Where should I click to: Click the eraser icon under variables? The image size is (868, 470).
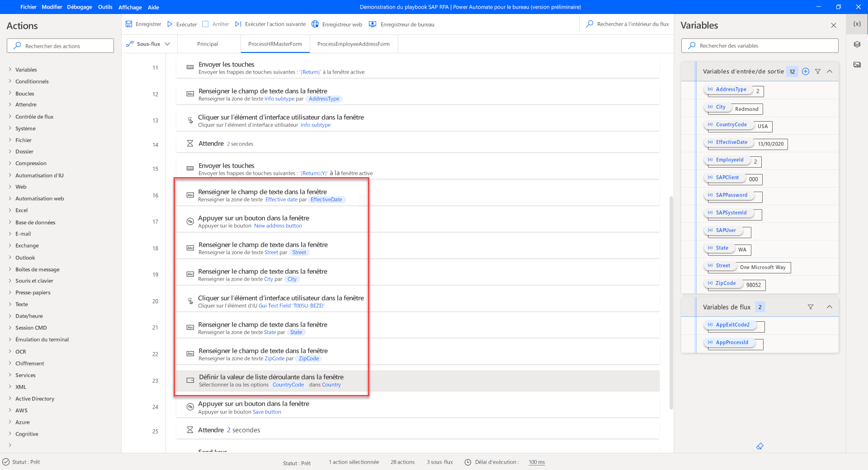coord(760,446)
